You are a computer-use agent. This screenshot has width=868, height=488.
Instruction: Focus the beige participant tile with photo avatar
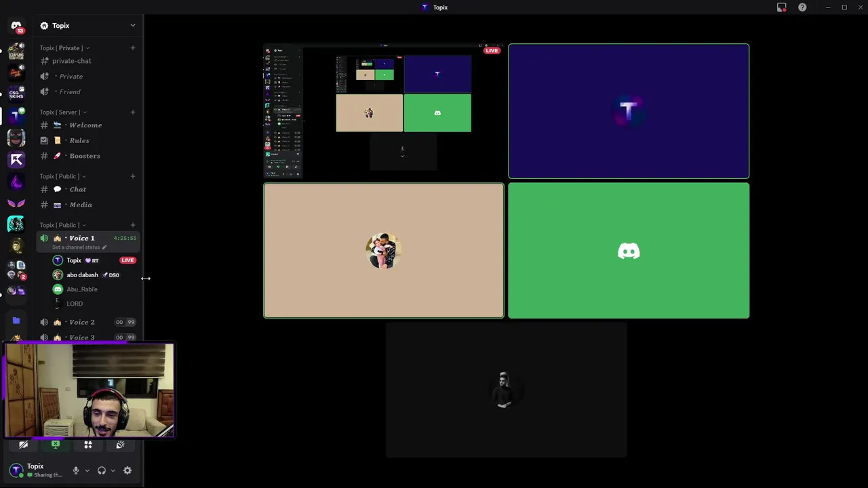[x=384, y=250]
